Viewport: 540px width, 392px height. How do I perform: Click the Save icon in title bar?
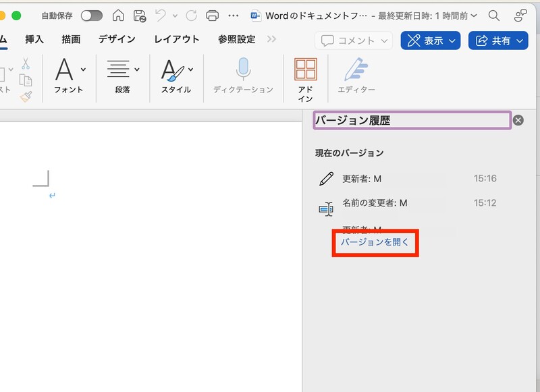pyautogui.click(x=140, y=16)
